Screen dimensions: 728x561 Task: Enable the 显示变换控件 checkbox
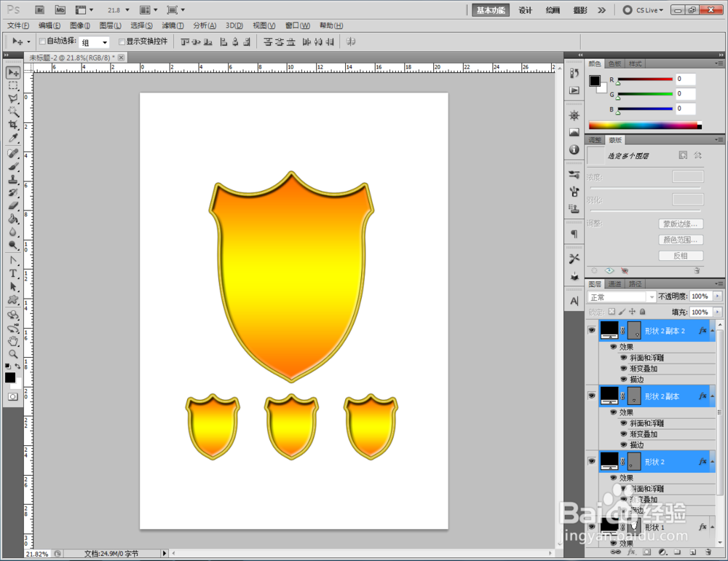click(122, 42)
